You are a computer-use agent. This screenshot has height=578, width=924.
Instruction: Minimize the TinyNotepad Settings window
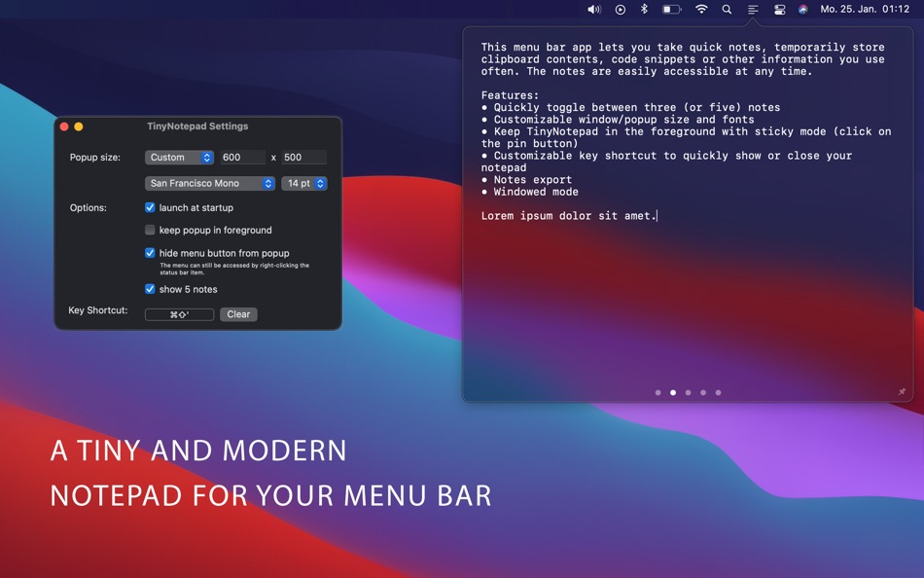(x=79, y=126)
